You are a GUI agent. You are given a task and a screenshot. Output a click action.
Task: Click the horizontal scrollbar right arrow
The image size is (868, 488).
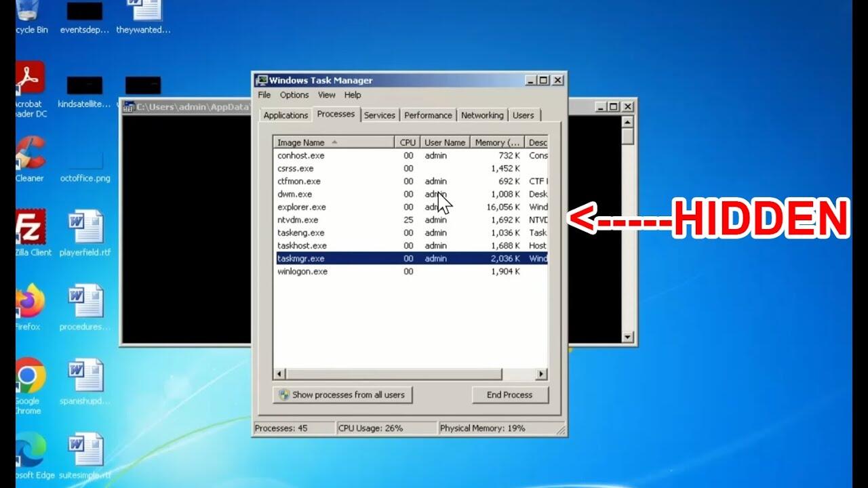[541, 374]
